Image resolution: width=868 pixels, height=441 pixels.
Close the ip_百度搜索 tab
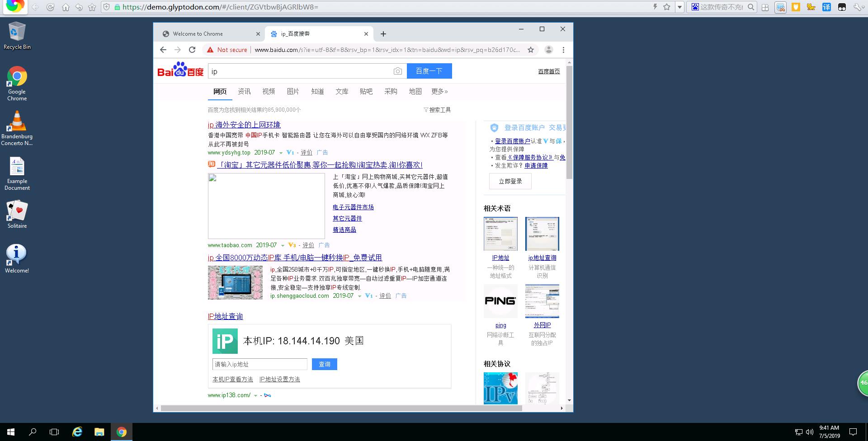point(366,34)
